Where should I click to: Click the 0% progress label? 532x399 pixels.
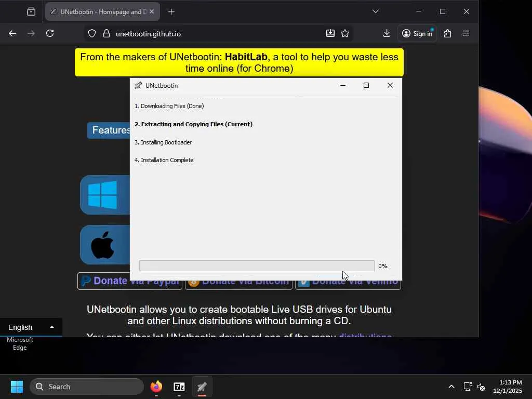(x=383, y=266)
